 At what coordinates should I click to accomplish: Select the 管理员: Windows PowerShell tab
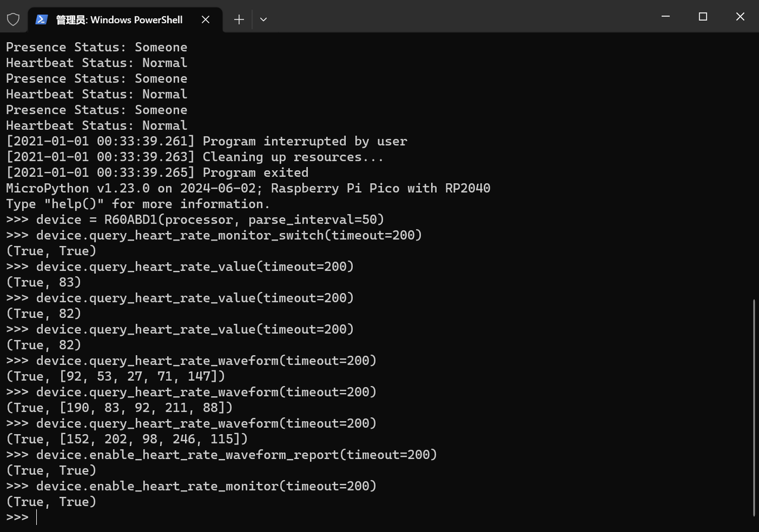click(119, 20)
